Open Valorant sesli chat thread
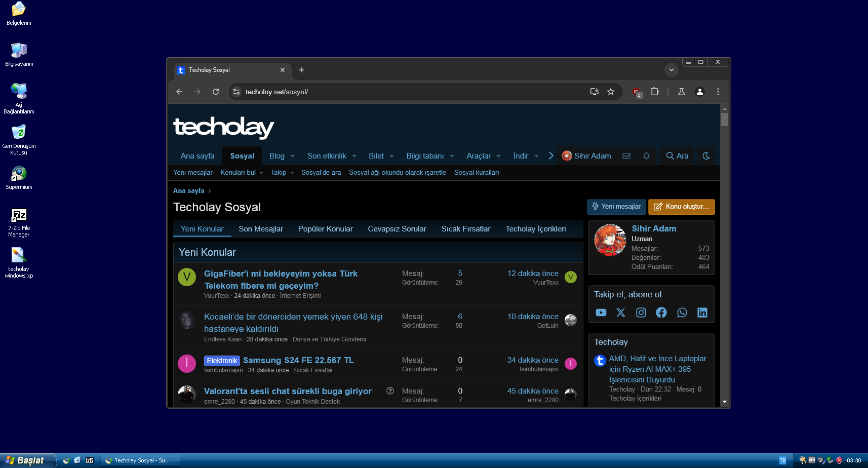868x468 pixels. coord(288,391)
